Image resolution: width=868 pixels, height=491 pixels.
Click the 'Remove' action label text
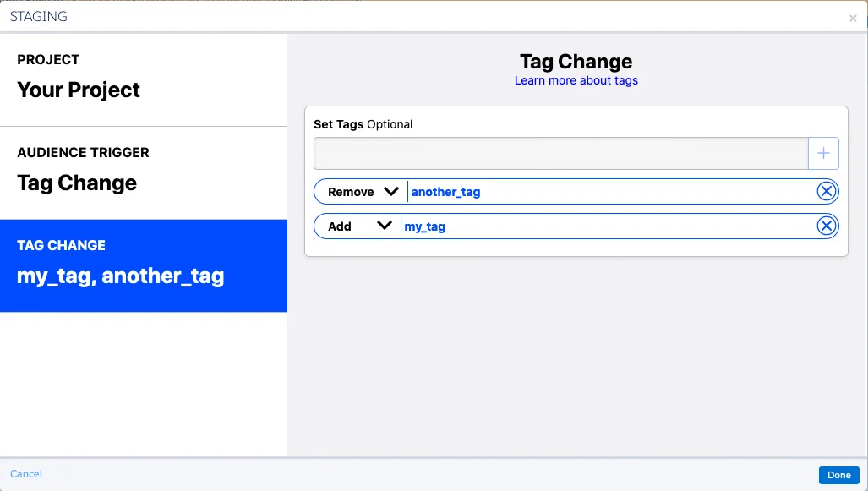click(351, 192)
